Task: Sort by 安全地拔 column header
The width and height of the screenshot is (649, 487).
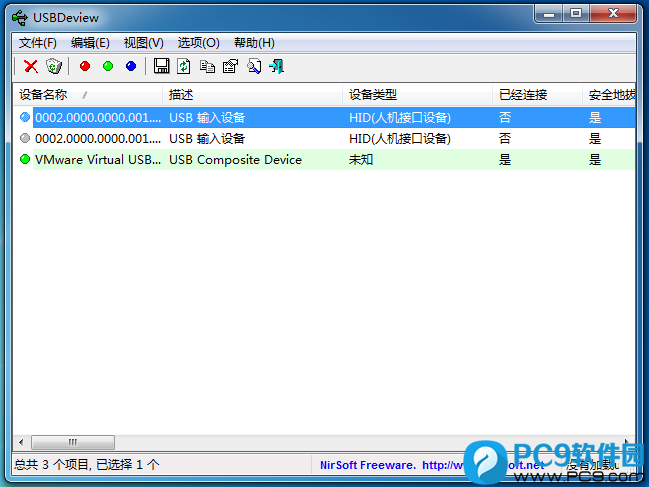Action: click(609, 95)
